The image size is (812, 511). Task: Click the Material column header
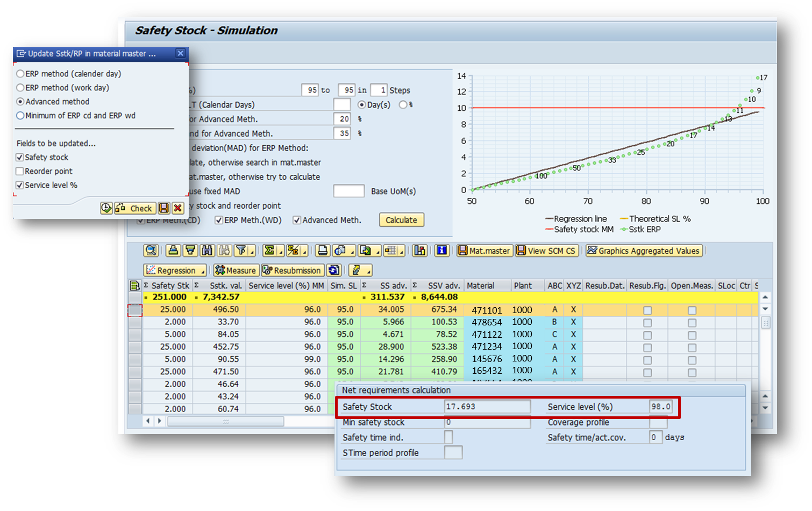click(481, 286)
